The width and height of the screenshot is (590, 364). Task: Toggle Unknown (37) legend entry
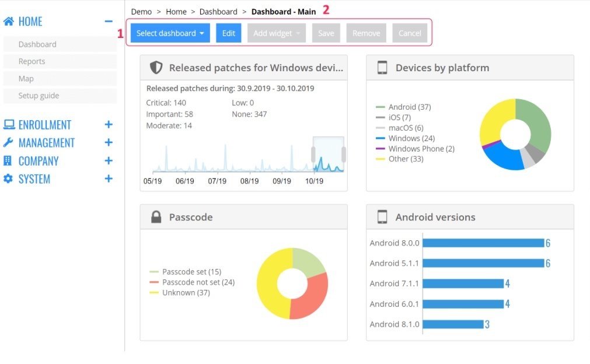point(180,292)
